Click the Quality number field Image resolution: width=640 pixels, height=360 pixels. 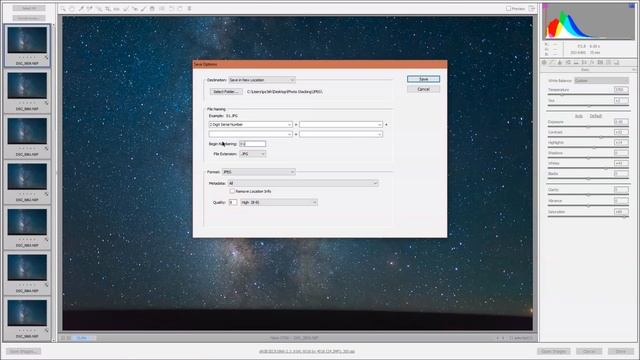click(x=233, y=202)
